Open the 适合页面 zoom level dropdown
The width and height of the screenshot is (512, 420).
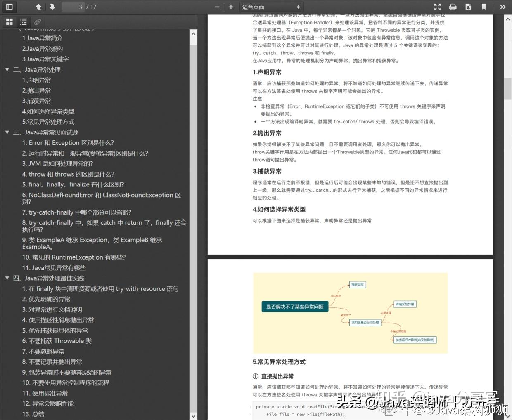point(271,7)
